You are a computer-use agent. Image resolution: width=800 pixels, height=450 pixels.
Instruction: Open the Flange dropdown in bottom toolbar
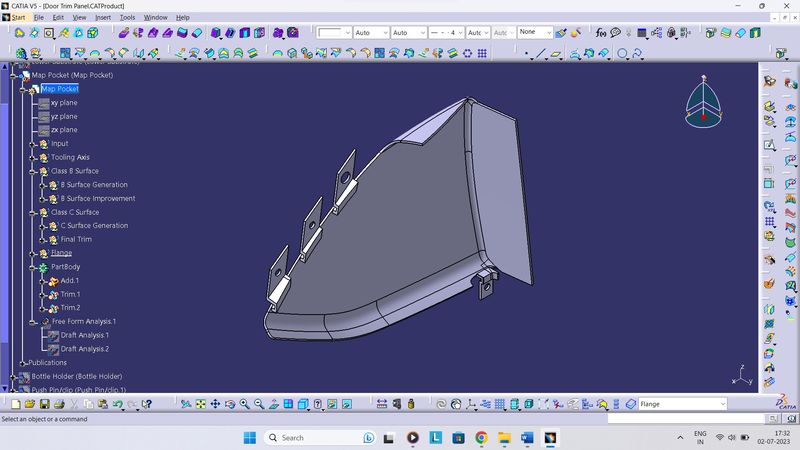[722, 404]
